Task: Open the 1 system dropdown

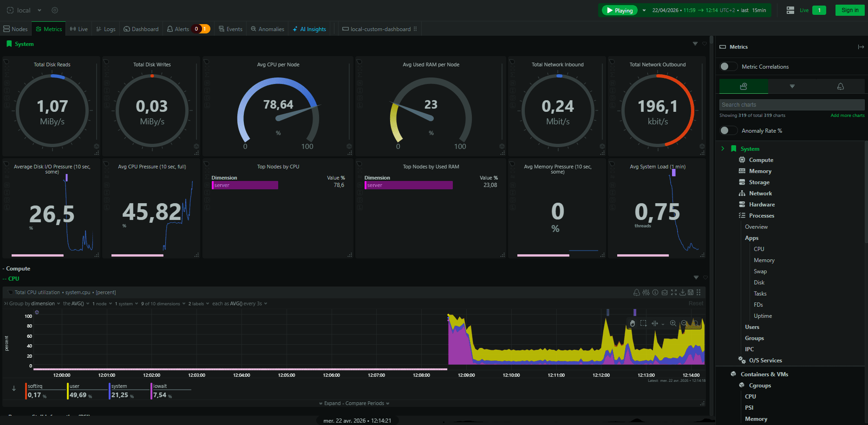Action: [126, 303]
